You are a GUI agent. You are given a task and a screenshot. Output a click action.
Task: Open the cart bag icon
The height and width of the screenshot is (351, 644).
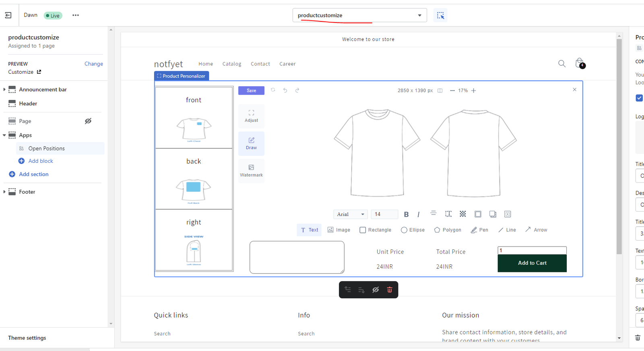(x=580, y=63)
